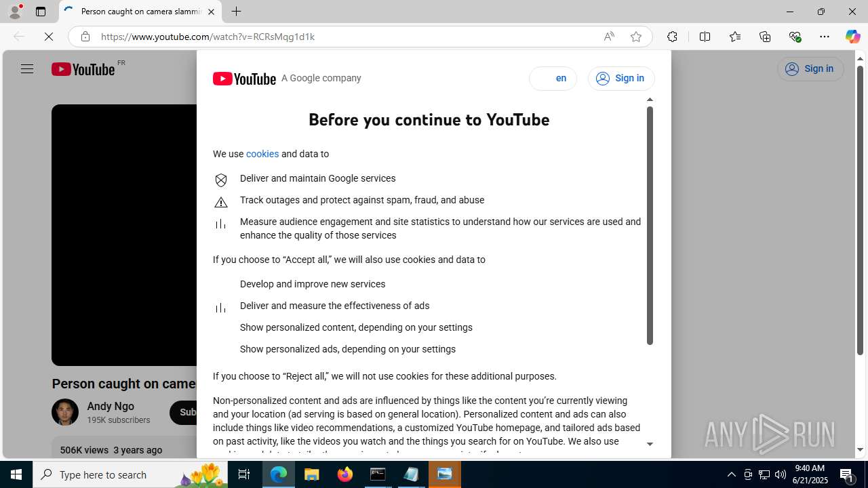
Task: Open File Explorer from taskbar
Action: (x=312, y=474)
